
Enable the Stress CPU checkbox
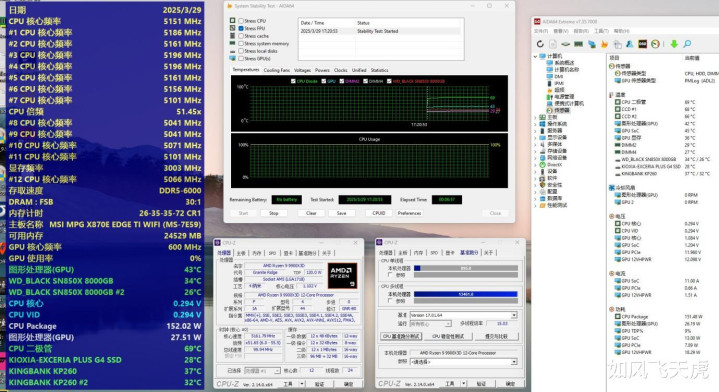pos(241,21)
